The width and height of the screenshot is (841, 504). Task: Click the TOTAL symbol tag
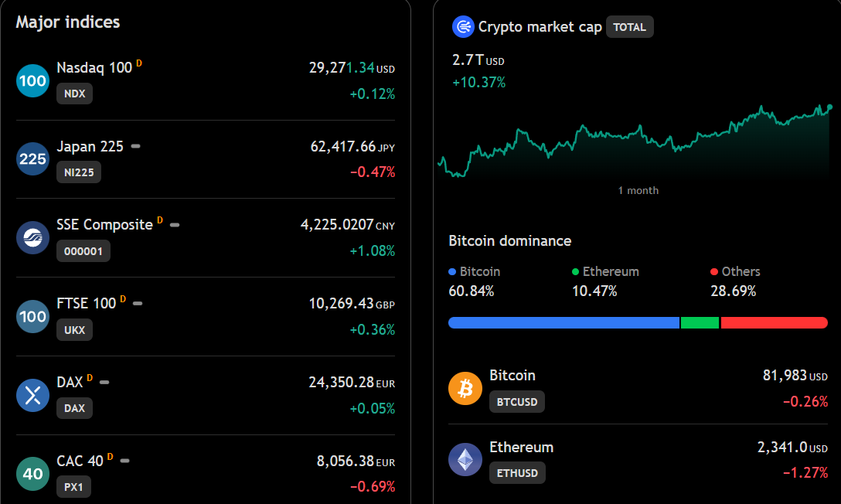(630, 27)
